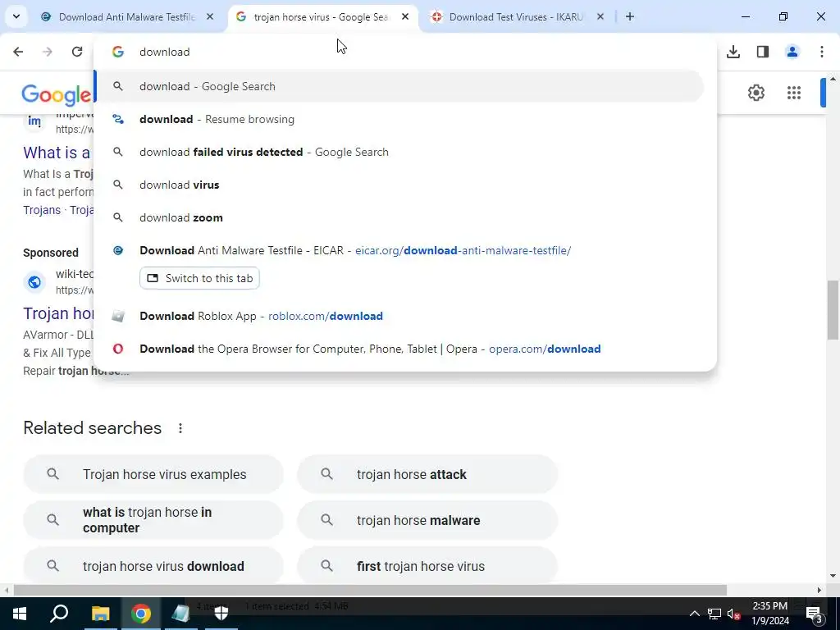Select the trojan horse virus Google tab
This screenshot has width=840, height=630.
point(321,16)
